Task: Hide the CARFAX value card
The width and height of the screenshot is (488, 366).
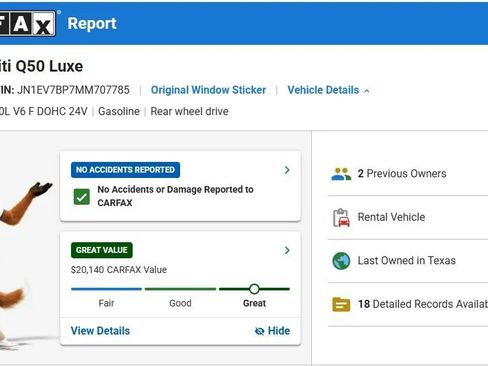Action: point(272,331)
